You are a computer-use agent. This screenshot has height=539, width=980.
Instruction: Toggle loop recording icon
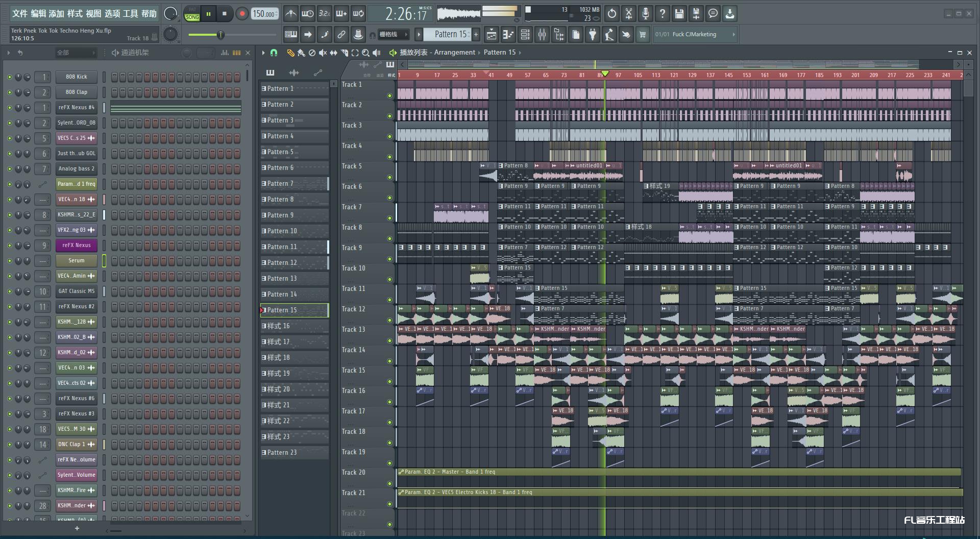coord(358,14)
